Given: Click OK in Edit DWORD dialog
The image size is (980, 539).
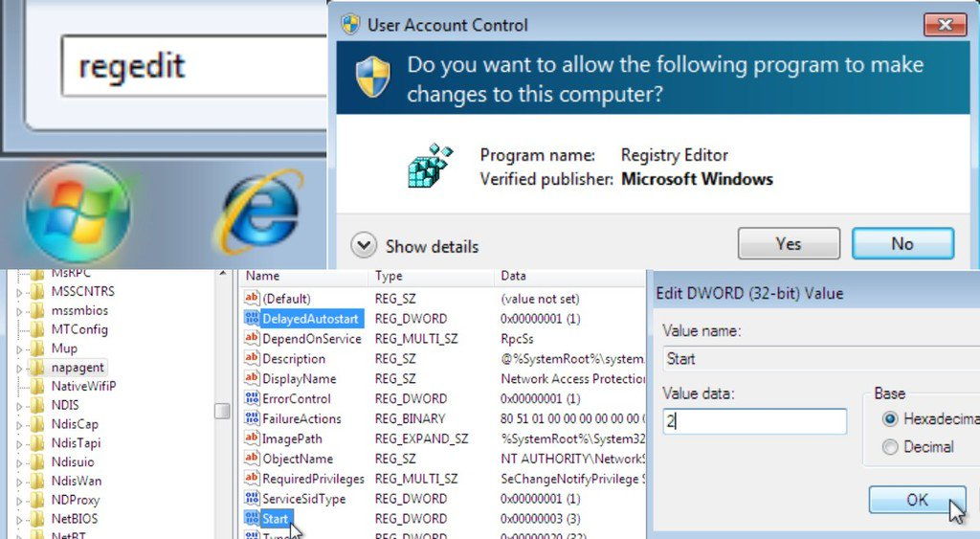Looking at the screenshot, I should pyautogui.click(x=917, y=500).
